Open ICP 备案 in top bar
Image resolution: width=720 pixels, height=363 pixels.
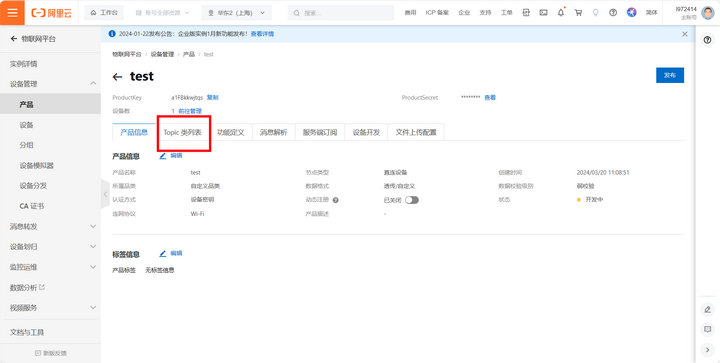tap(437, 13)
